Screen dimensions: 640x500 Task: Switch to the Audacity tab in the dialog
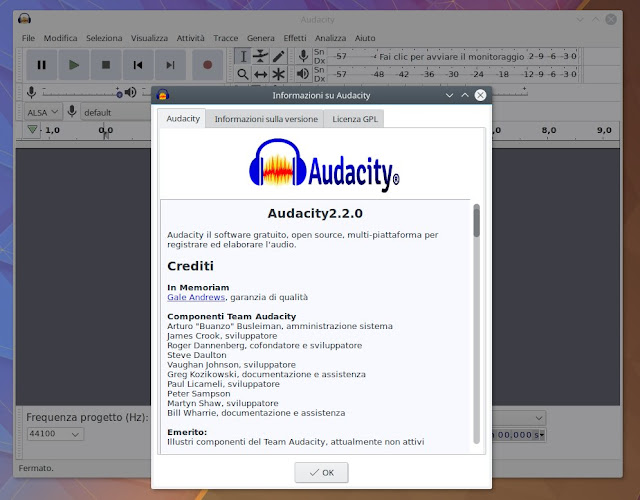(x=183, y=118)
